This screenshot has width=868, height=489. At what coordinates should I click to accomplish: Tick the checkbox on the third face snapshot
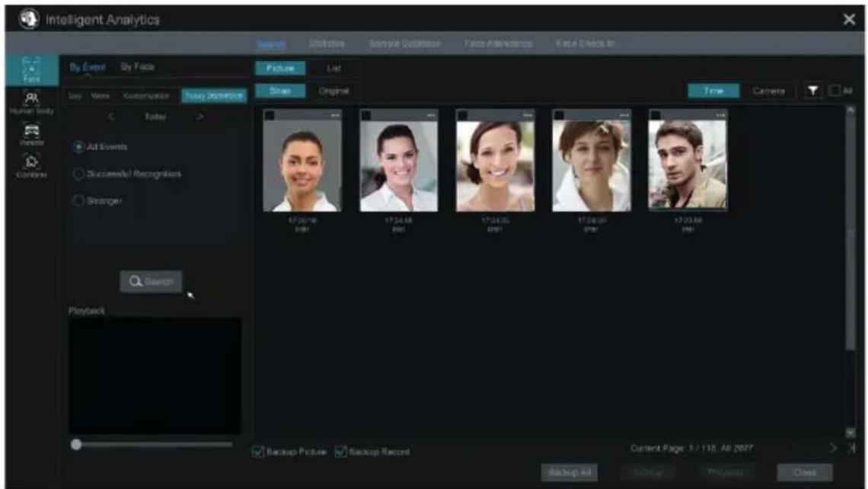(462, 115)
